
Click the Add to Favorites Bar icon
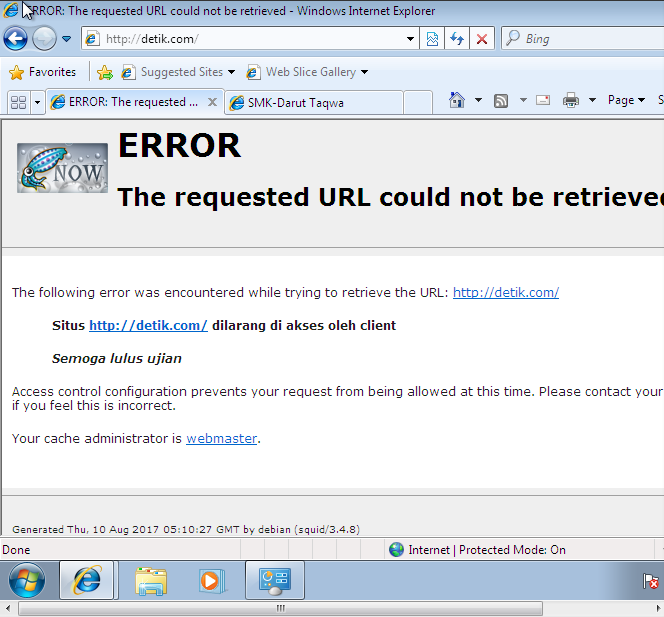tap(105, 72)
